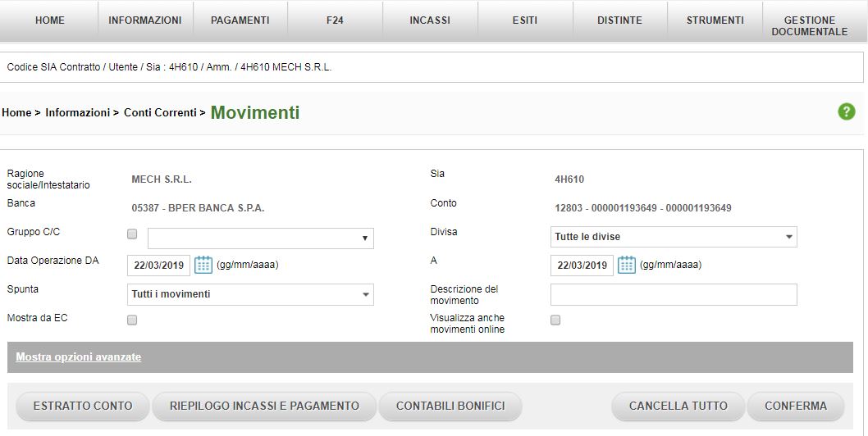
Task: Click Cancella Tutto to reset form
Action: [x=678, y=406]
